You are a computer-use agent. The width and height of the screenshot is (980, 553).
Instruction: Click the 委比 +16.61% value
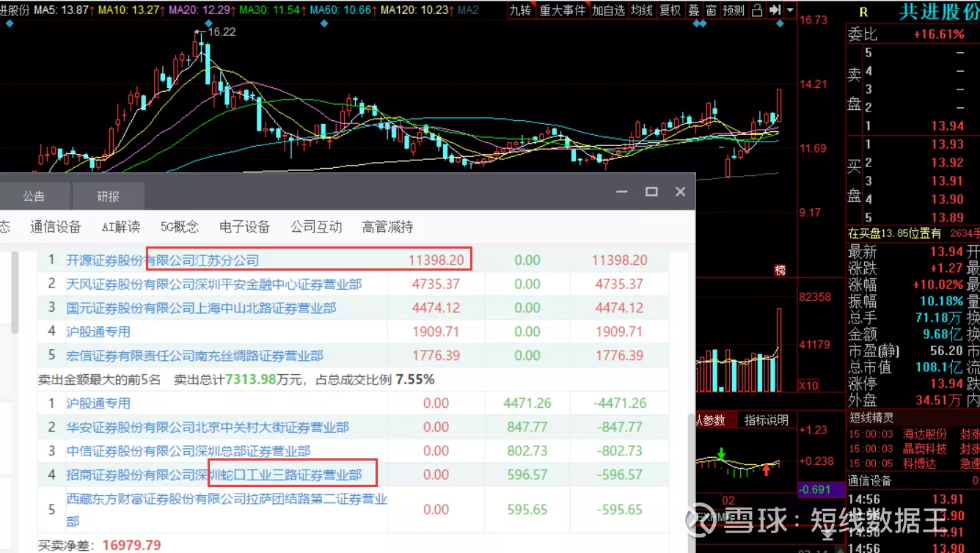(938, 34)
